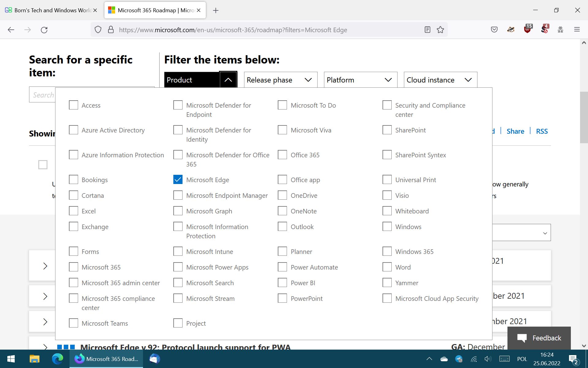The height and width of the screenshot is (368, 588).
Task: Expand the first roadmap item row
Action: 45,266
